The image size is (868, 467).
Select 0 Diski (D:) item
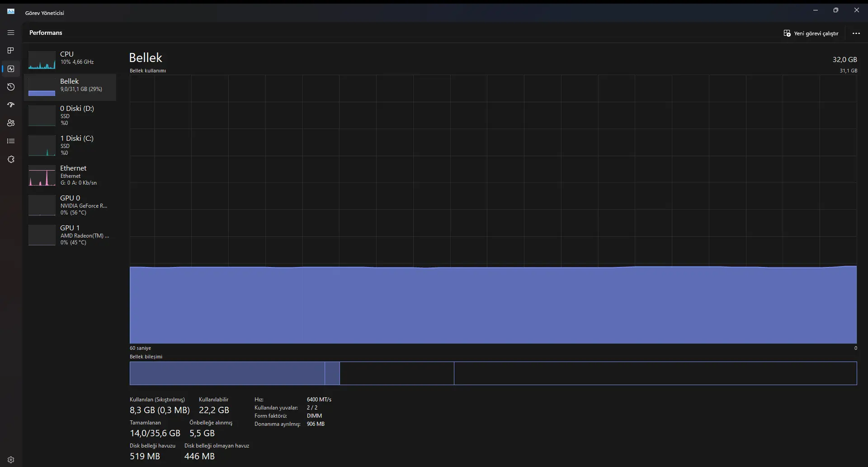[70, 115]
